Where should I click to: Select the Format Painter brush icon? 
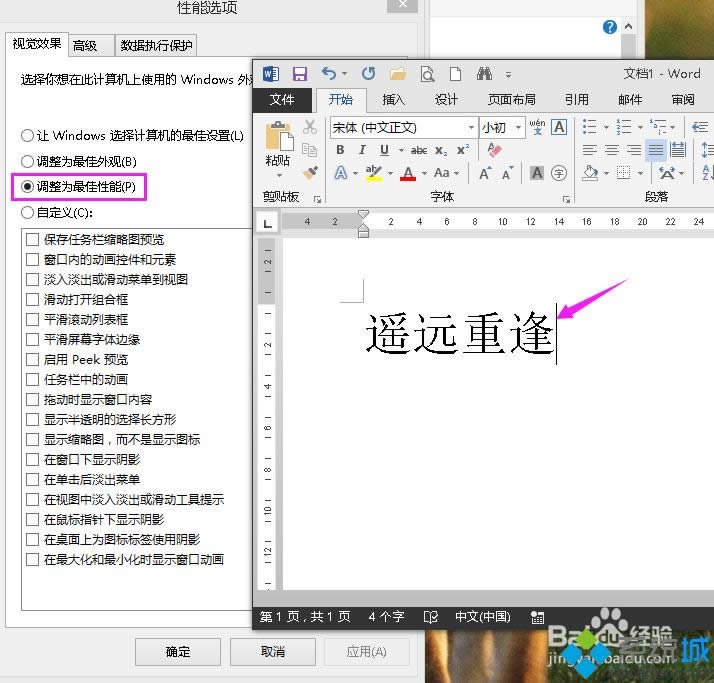click(x=310, y=172)
